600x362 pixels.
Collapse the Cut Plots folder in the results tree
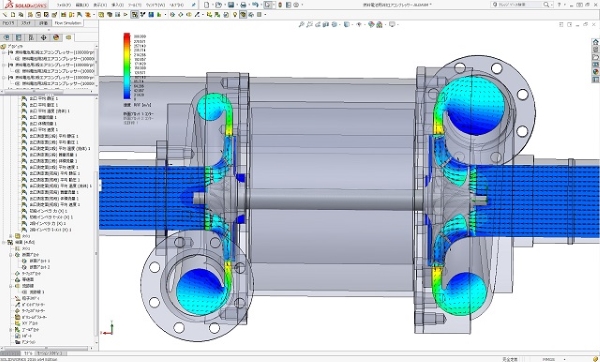(x=11, y=254)
